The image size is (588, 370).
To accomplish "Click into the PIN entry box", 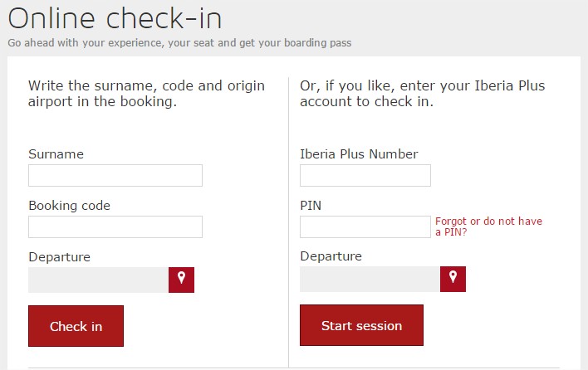I will point(365,226).
